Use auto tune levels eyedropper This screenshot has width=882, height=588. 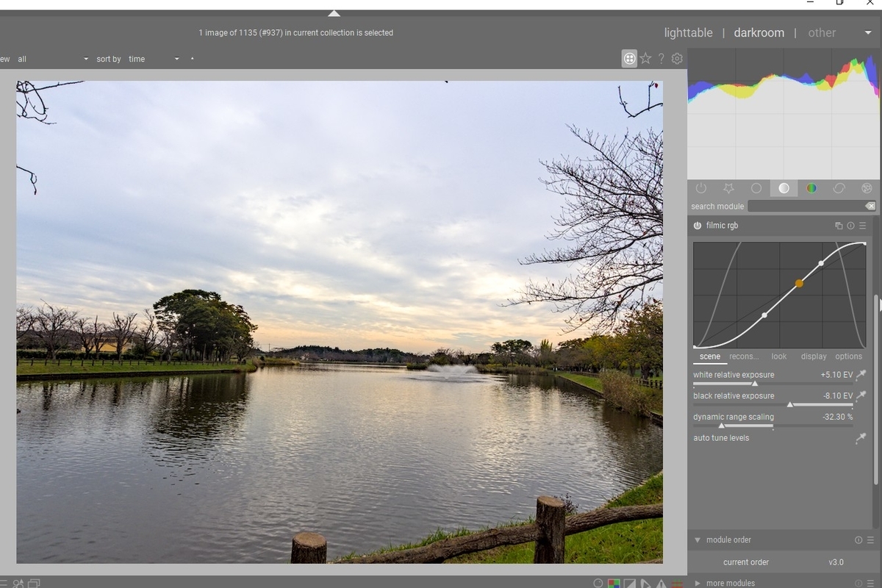(x=861, y=438)
